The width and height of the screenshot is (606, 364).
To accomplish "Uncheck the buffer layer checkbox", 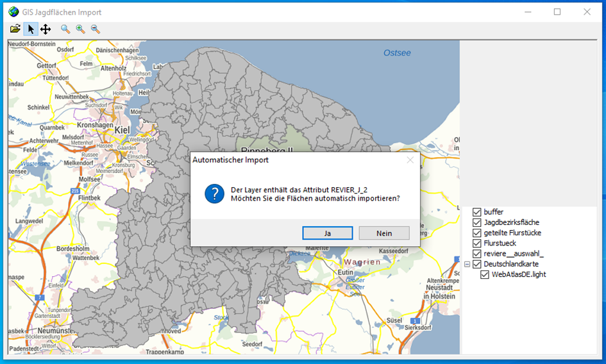I will pos(477,212).
